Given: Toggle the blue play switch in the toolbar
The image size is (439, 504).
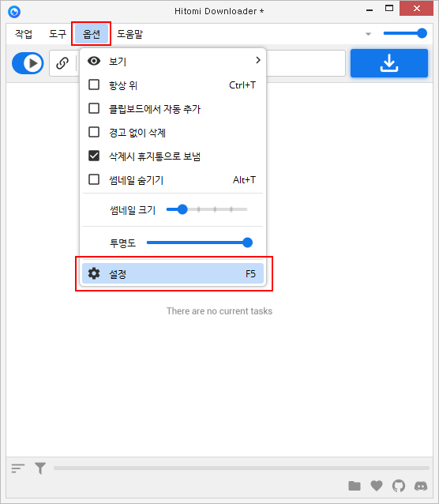Looking at the screenshot, I should tap(28, 63).
